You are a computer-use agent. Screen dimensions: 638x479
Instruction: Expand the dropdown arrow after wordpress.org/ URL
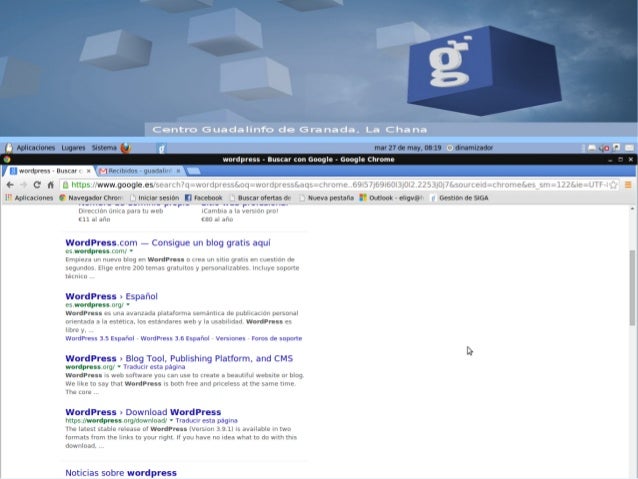119,367
